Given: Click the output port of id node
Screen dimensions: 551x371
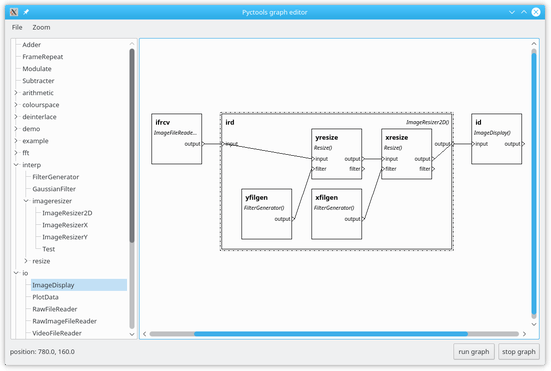Looking at the screenshot, I should point(523,144).
